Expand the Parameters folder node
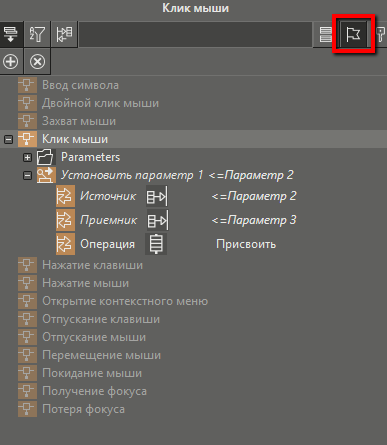 27,157
